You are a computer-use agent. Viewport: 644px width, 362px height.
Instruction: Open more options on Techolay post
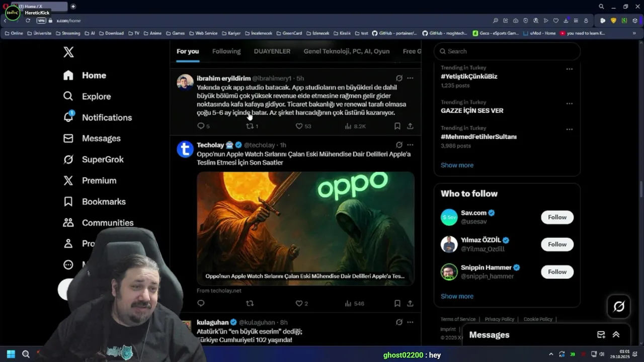410,145
